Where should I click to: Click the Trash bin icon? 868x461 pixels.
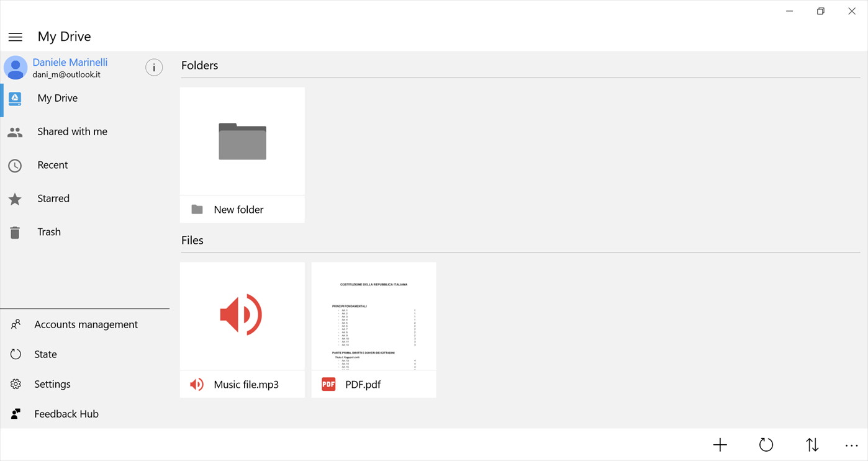pos(16,232)
